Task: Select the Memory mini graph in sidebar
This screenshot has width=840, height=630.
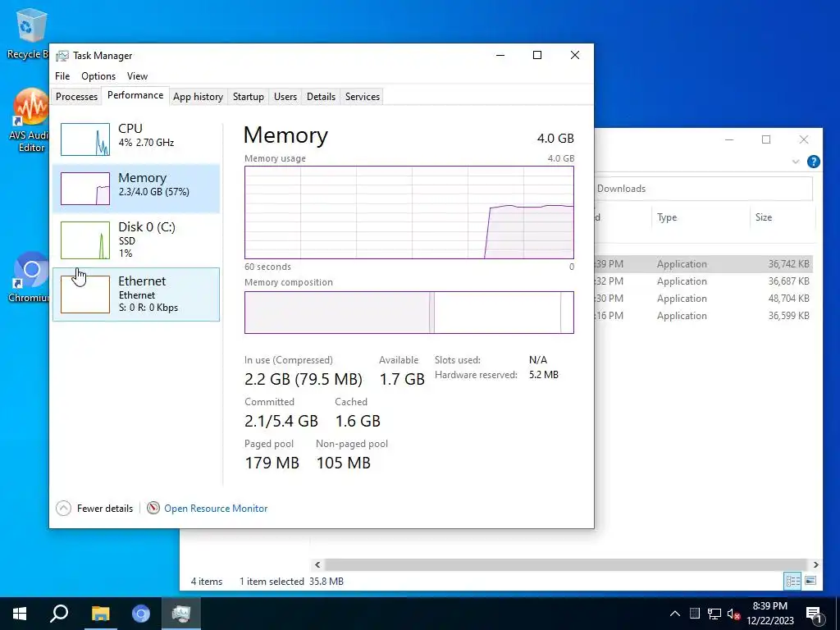Action: coord(85,189)
